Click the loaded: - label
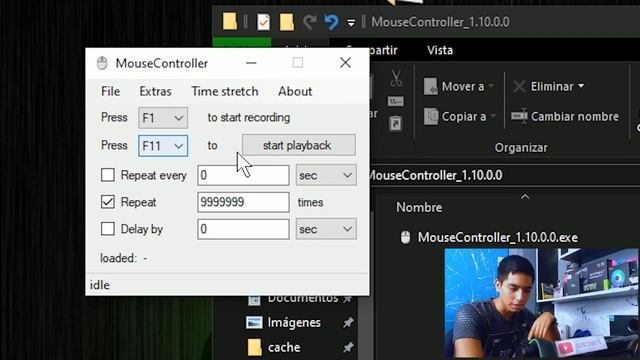 [x=124, y=258]
